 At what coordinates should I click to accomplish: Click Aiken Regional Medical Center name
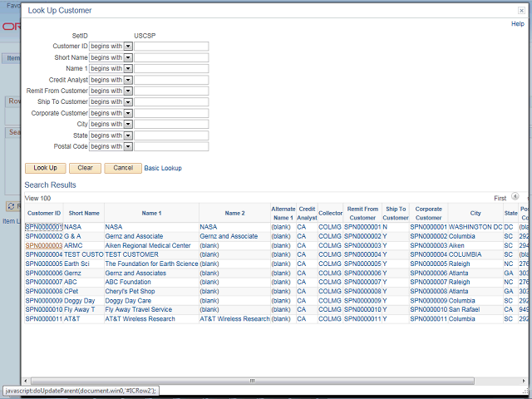pyautogui.click(x=148, y=246)
